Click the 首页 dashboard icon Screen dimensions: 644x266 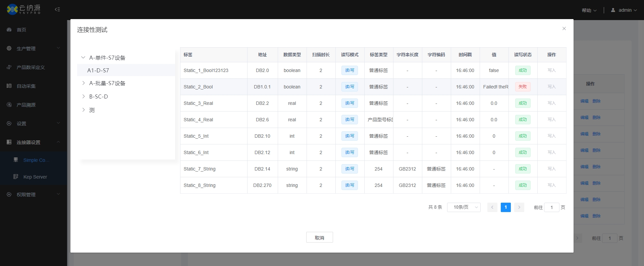coord(9,30)
